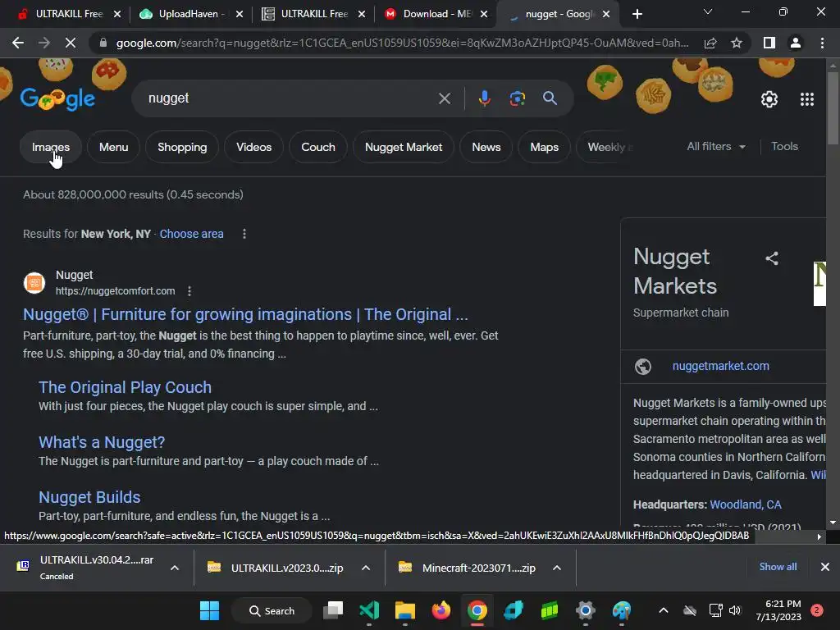Switch to News results

click(486, 148)
